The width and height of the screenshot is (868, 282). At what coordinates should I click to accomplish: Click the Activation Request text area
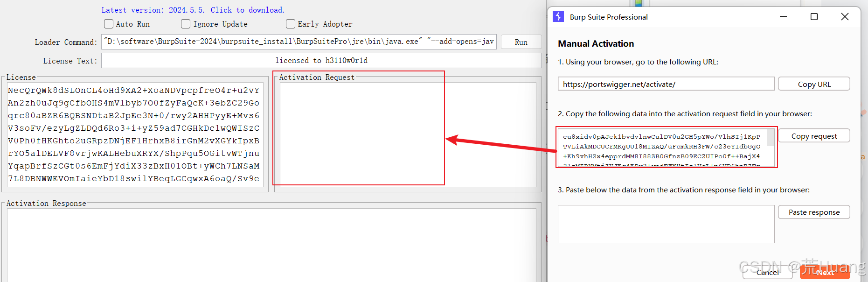(x=408, y=134)
